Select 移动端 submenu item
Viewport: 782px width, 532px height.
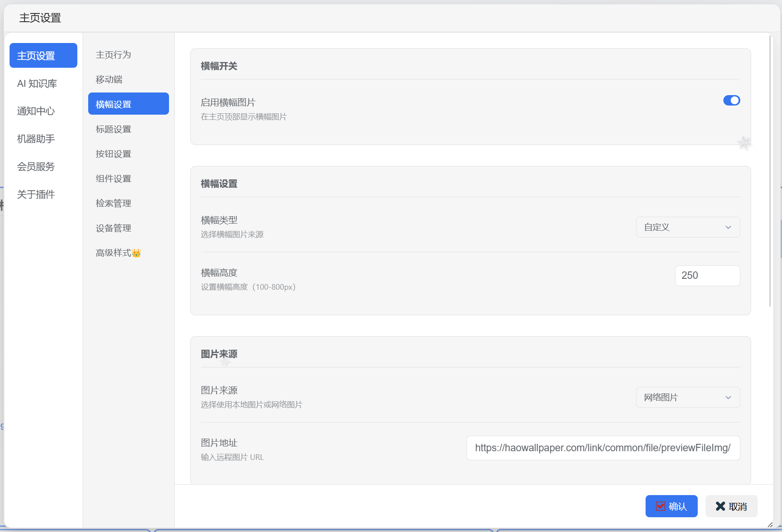129,79
